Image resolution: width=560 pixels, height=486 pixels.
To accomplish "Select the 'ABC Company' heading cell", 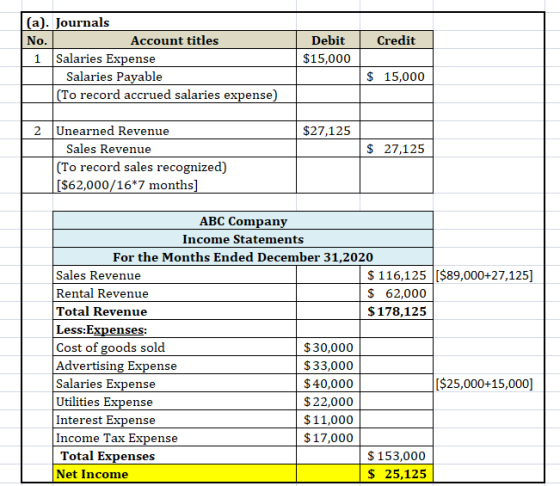I will tap(243, 221).
